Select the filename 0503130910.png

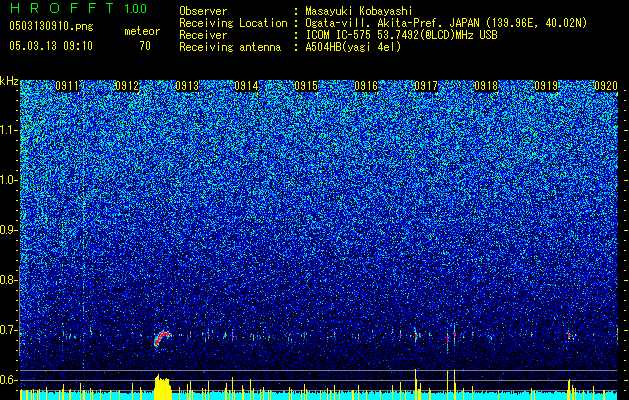(51, 26)
